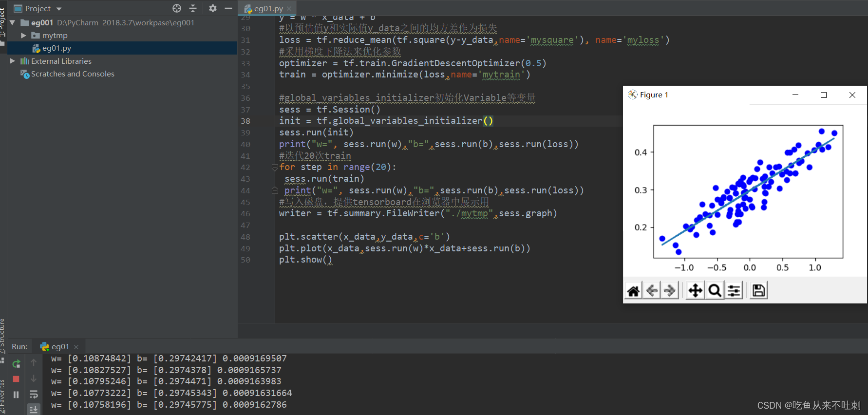Open Scratches and Consoles item
Image resolution: width=868 pixels, height=415 pixels.
(73, 74)
